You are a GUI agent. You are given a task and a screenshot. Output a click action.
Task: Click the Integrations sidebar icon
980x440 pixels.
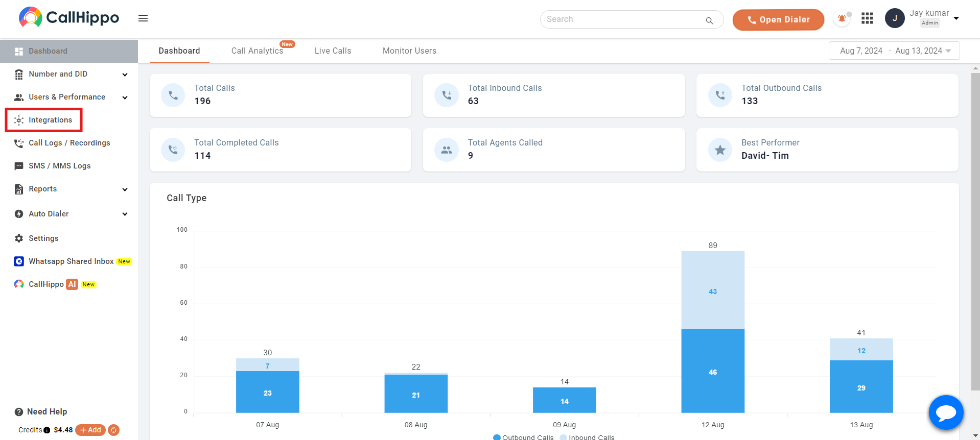click(x=19, y=120)
